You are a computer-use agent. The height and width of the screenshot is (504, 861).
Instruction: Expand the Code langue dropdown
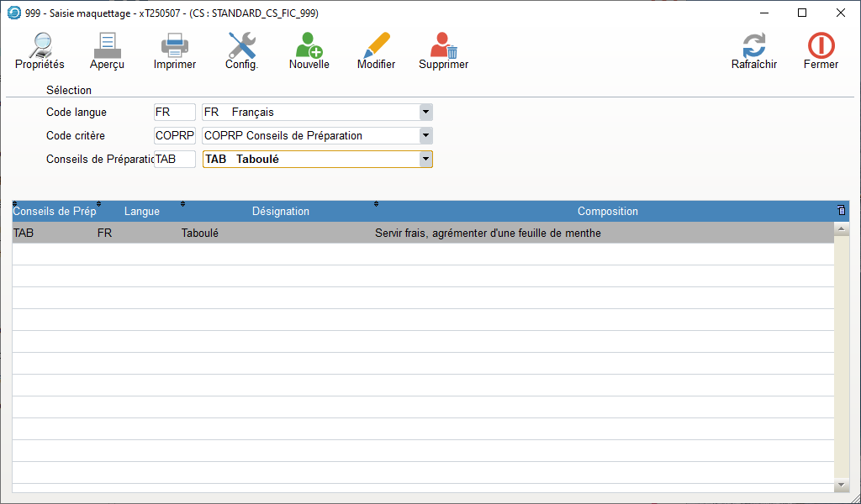click(425, 112)
